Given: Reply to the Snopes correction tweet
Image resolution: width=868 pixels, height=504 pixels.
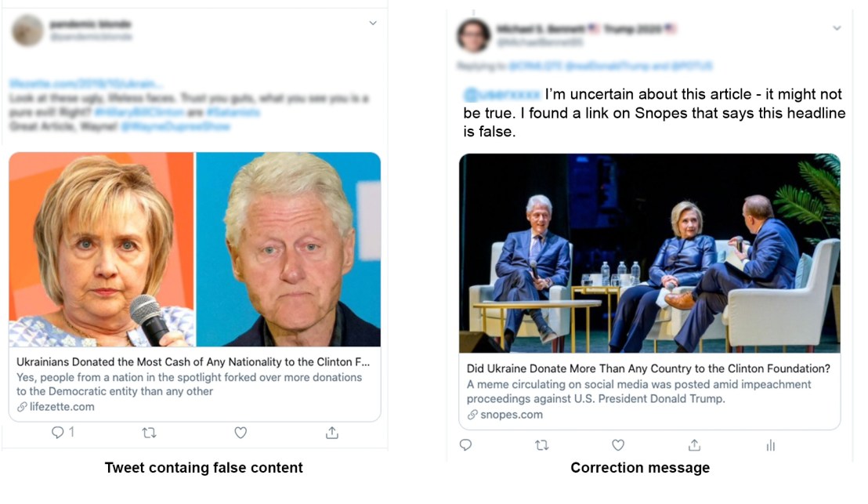Looking at the screenshot, I should point(465,445).
